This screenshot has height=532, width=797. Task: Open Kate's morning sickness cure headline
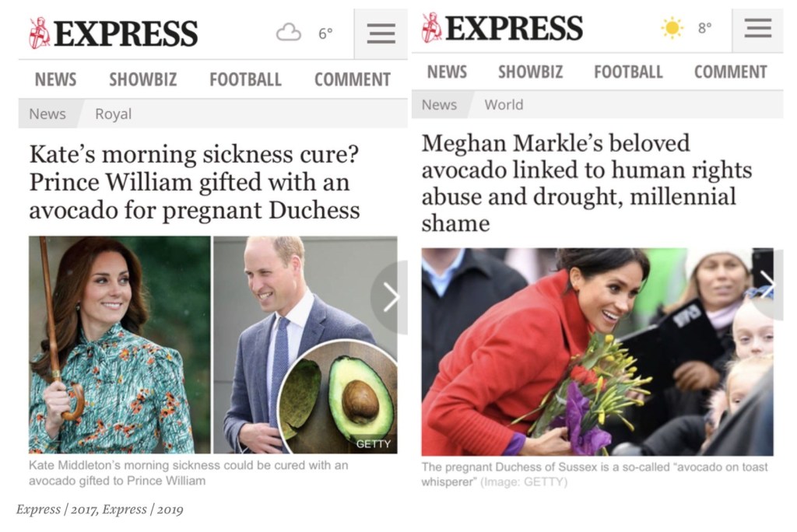195,182
